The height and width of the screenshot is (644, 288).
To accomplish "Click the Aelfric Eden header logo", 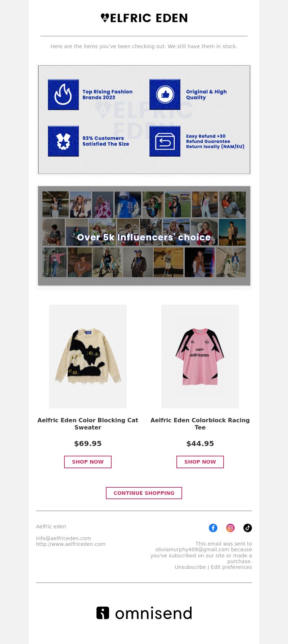I will 144,18.
